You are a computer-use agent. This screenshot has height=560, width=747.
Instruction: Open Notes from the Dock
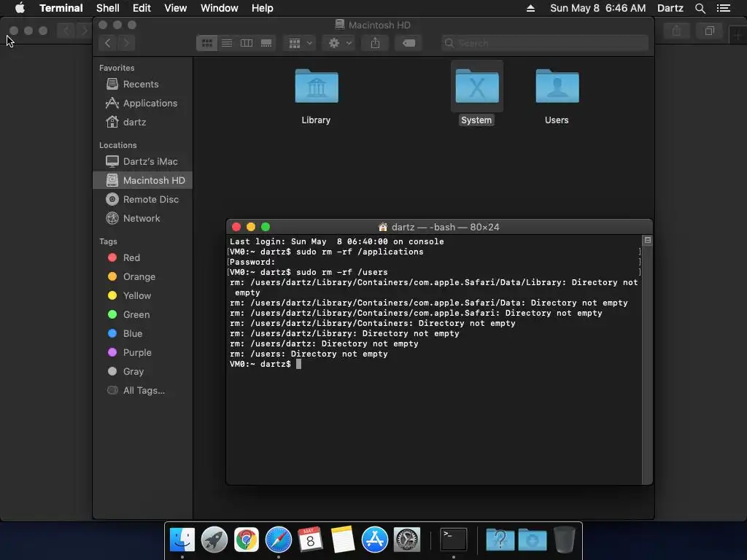(x=343, y=540)
